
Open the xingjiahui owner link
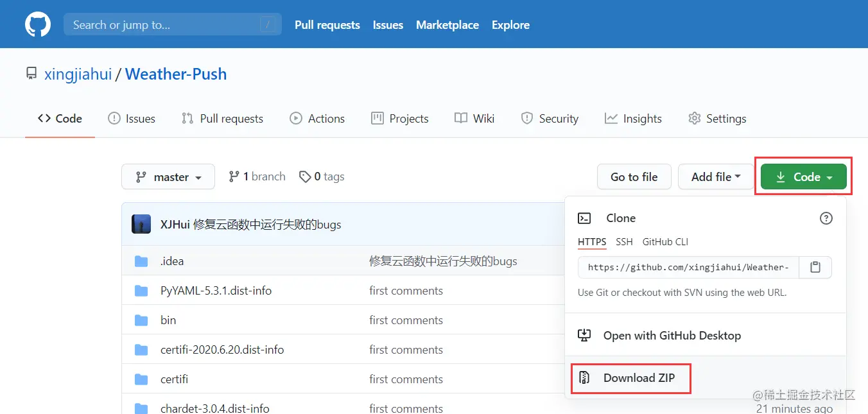(78, 74)
